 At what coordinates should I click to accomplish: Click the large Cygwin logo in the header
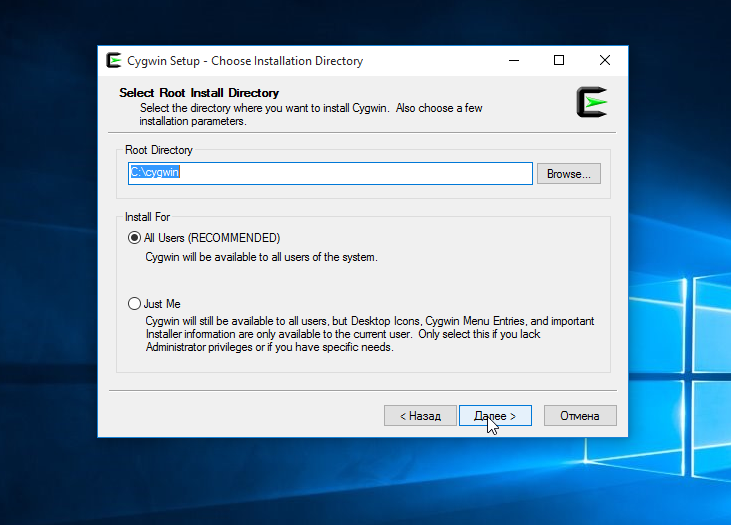pyautogui.click(x=592, y=102)
